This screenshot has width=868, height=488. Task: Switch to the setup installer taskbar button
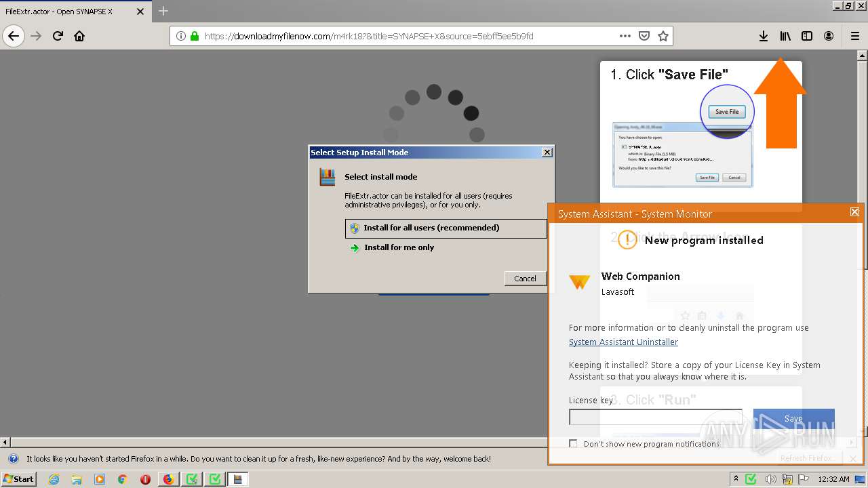237,479
